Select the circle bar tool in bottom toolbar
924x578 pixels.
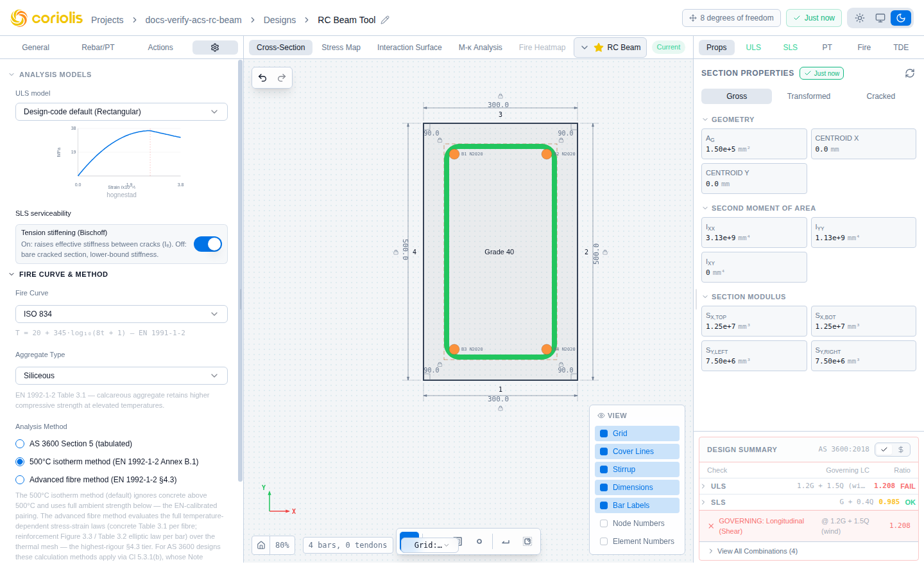tap(479, 541)
